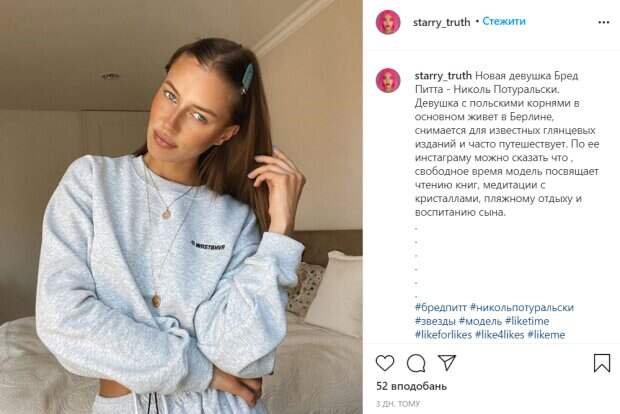
Task: Open hashtag #бредпитт
Action: [441, 307]
